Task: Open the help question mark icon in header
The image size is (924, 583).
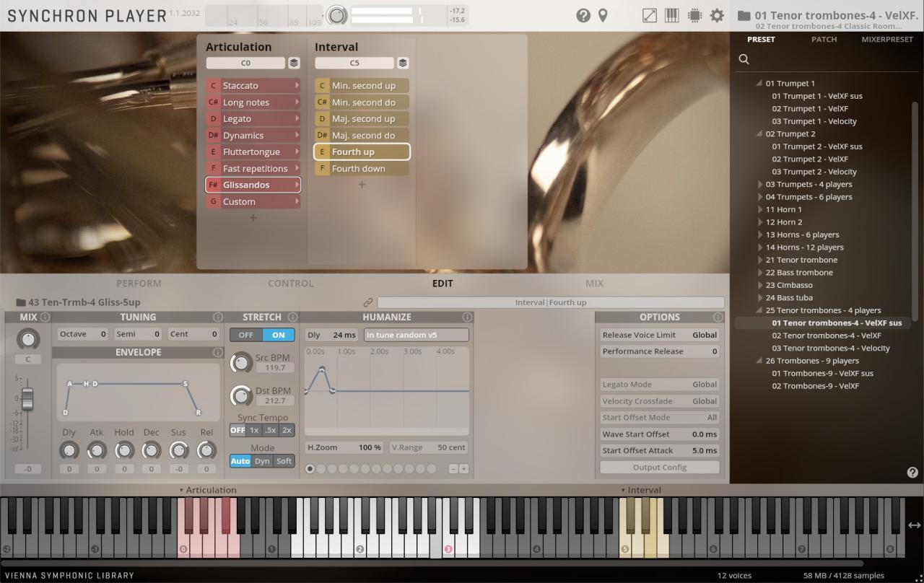Action: [583, 15]
